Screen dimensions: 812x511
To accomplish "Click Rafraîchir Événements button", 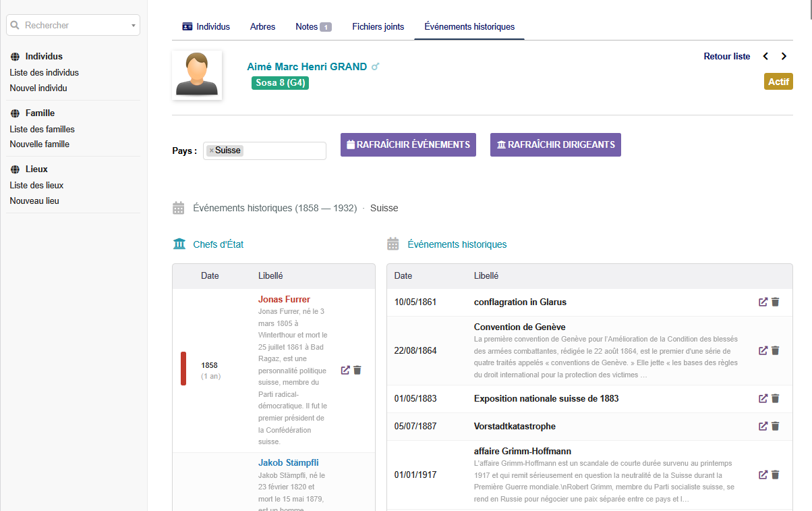I will (408, 144).
